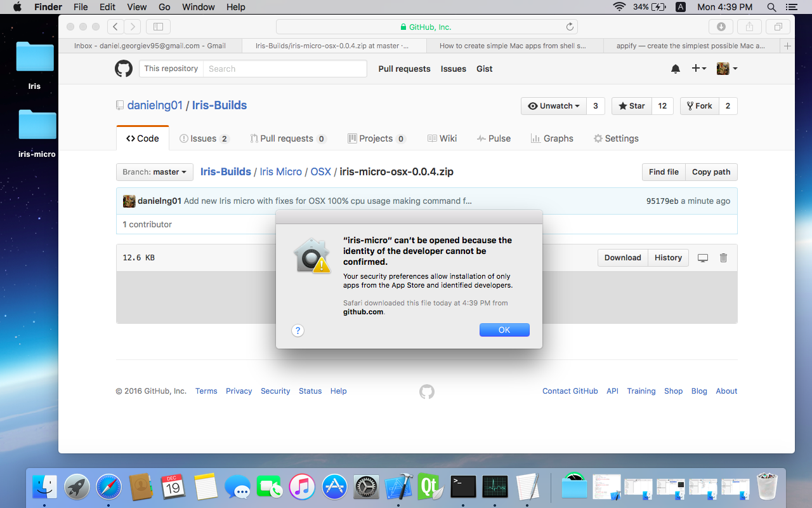Go forward with Safari's forward arrow
Viewport: 812px width, 508px height.
click(133, 27)
